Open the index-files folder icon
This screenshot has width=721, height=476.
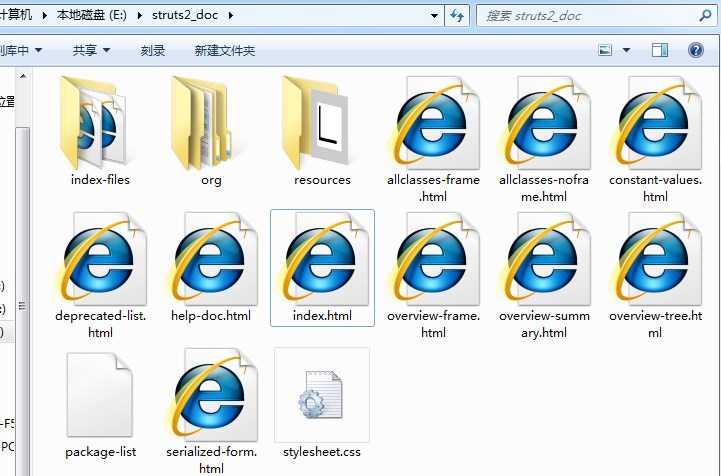97,122
